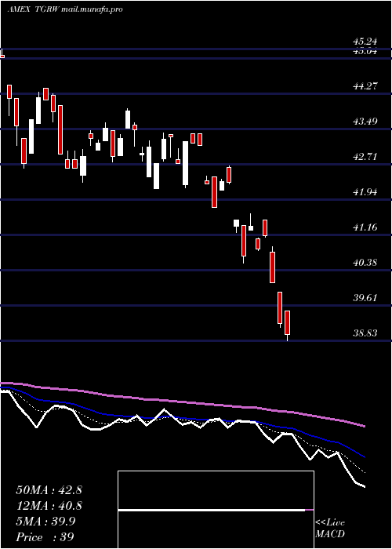
Task: Click the MACD histogram box
Action: pos(216,510)
